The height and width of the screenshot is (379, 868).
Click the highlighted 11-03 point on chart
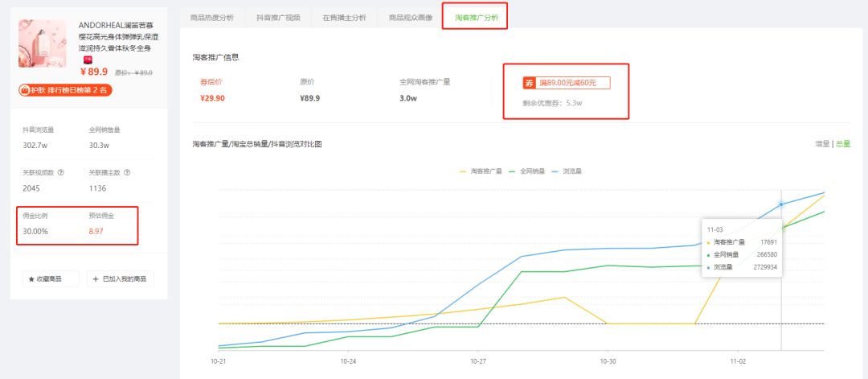coord(781,204)
